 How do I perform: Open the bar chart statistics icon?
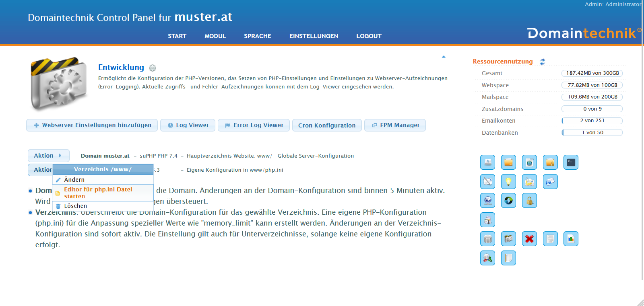571,239
